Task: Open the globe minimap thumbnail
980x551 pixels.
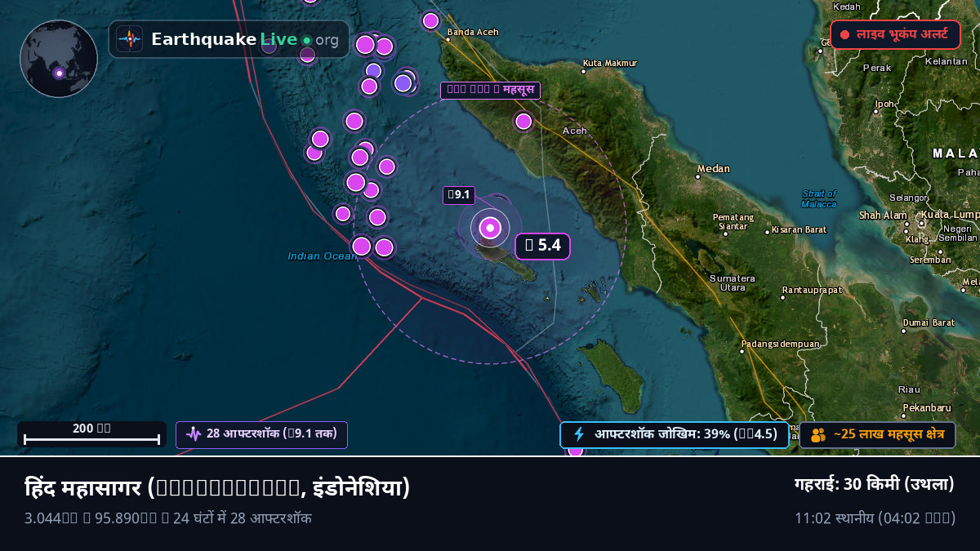Action: (59, 59)
